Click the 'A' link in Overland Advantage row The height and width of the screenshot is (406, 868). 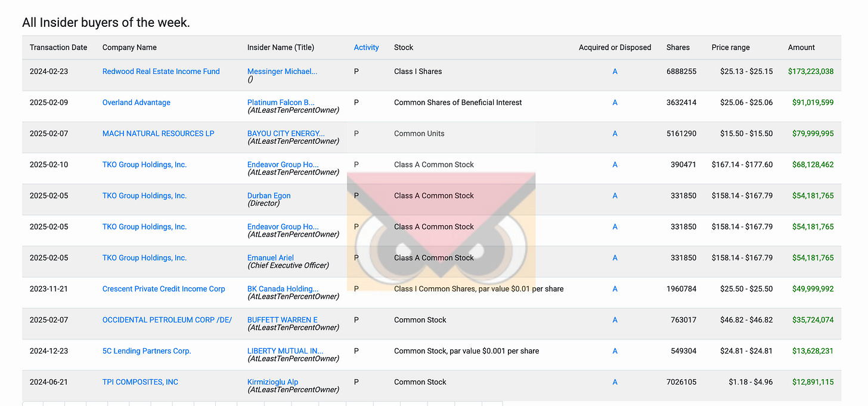[x=615, y=102]
